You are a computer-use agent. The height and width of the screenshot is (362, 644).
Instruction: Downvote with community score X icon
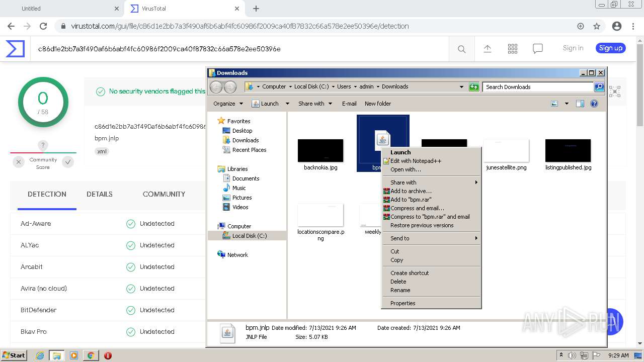[x=19, y=162]
